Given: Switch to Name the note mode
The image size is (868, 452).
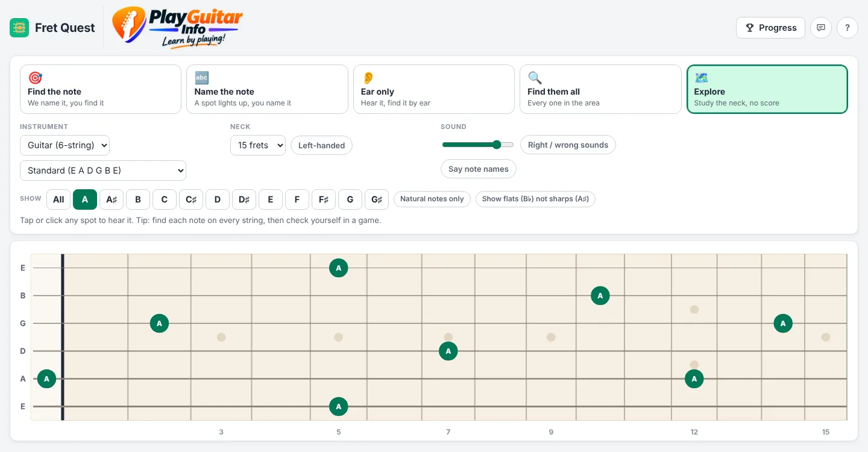Looking at the screenshot, I should (x=267, y=89).
